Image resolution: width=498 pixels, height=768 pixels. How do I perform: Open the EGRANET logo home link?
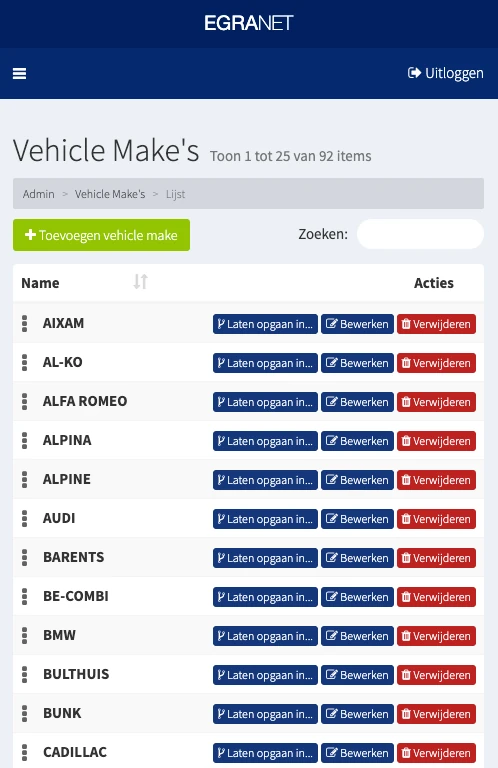tap(249, 23)
